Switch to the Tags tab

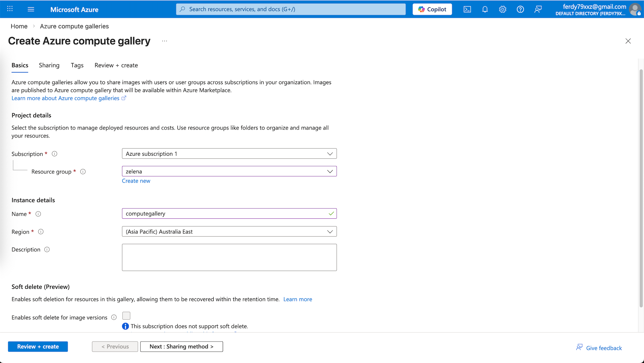(x=77, y=65)
